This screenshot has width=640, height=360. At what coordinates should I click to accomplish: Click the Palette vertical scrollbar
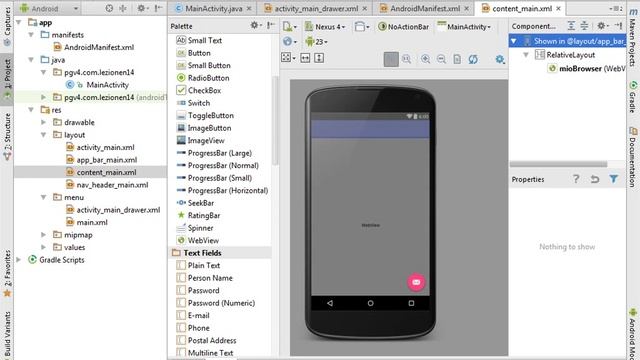pos(275,120)
